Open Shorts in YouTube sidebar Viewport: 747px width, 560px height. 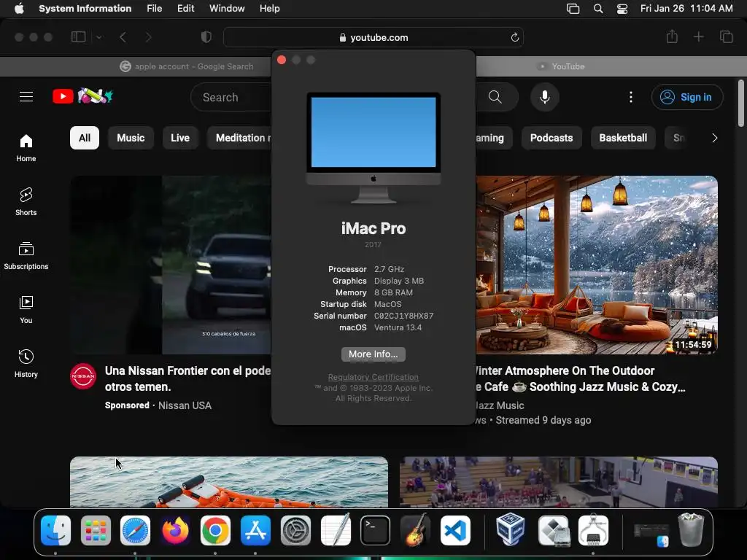coord(26,201)
